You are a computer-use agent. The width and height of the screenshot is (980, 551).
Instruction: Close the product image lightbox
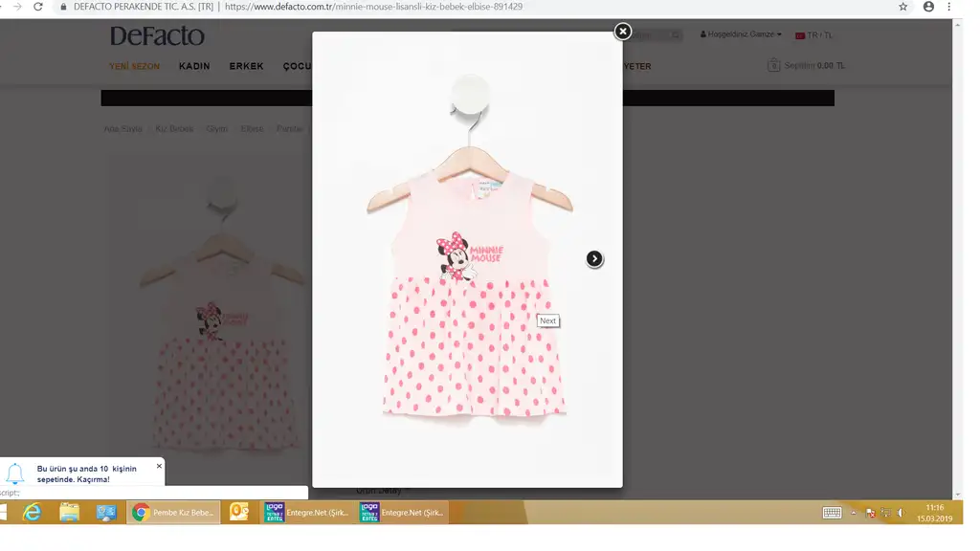(x=622, y=32)
